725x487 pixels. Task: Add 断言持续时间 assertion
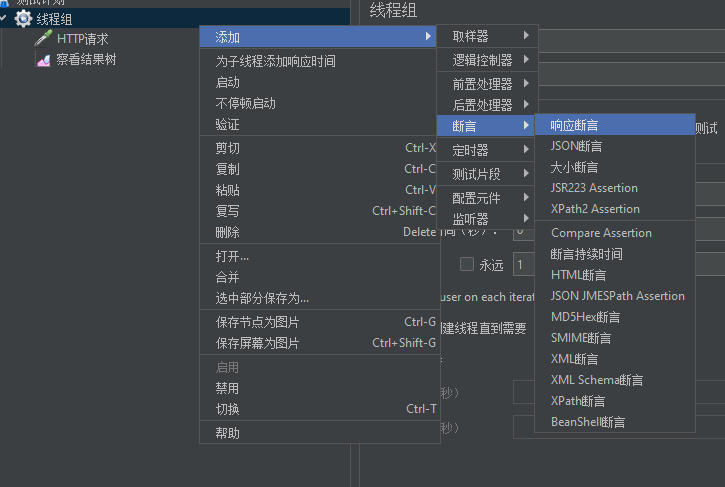615,254
